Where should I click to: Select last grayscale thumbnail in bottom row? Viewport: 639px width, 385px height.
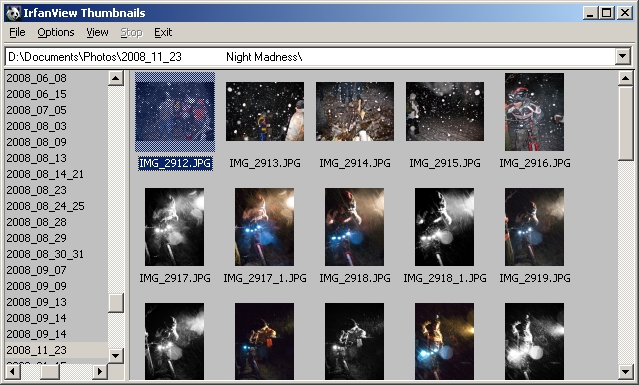[x=534, y=341]
